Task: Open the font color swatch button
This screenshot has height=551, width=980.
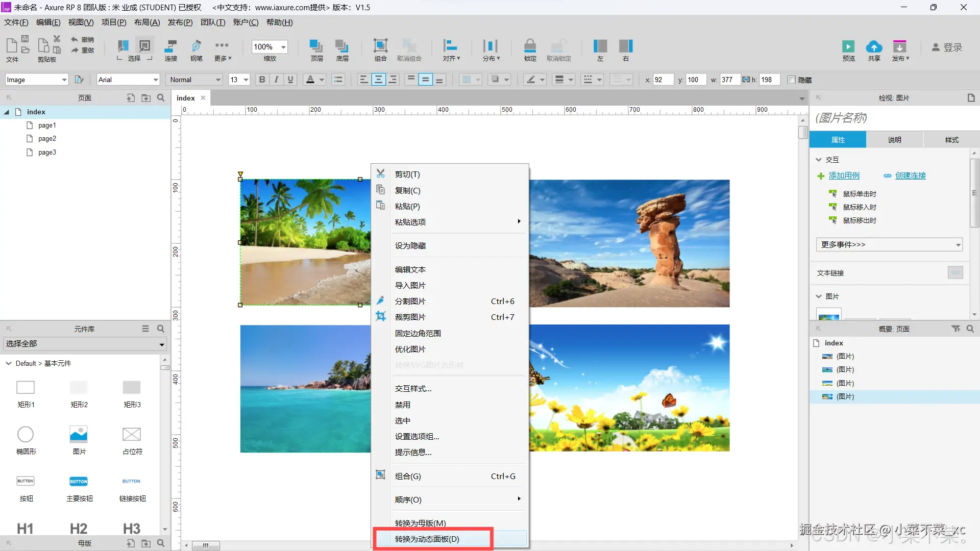Action: pos(310,80)
